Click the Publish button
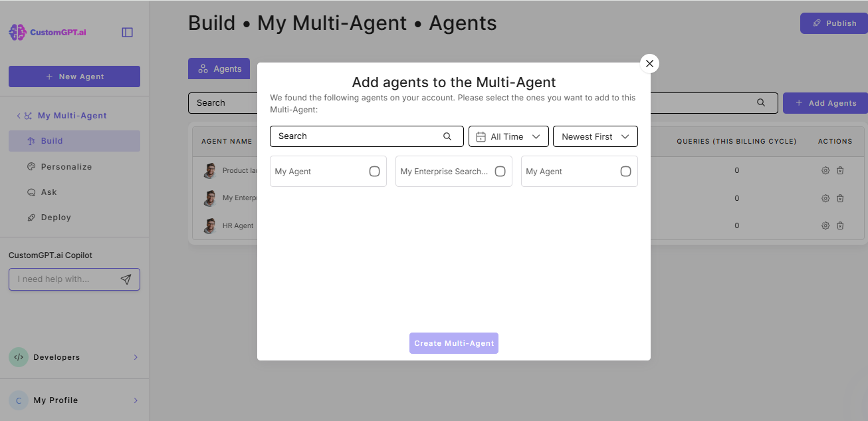The image size is (868, 421). pos(833,23)
